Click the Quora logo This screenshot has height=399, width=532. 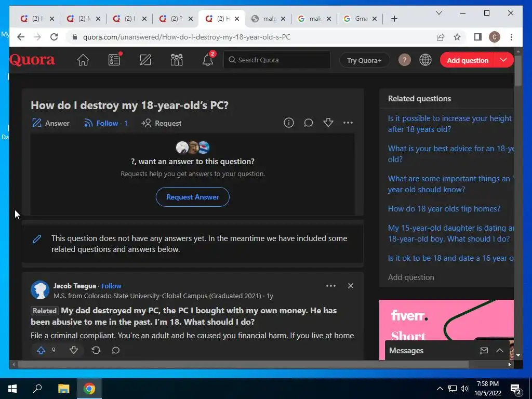click(x=32, y=60)
